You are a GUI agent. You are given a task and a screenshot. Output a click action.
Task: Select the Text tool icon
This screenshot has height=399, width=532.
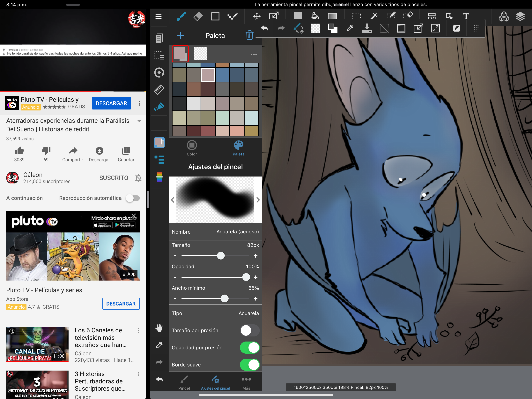[x=466, y=16]
